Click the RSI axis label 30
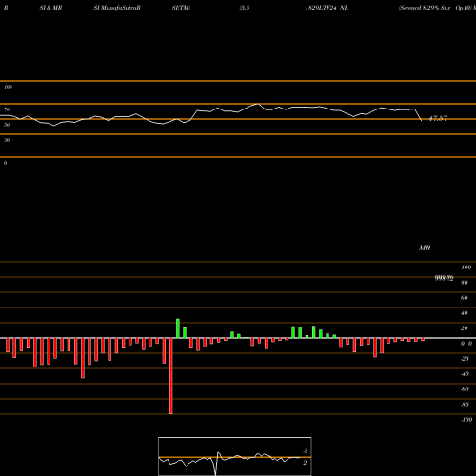This screenshot has width=476, height=476. (7, 140)
